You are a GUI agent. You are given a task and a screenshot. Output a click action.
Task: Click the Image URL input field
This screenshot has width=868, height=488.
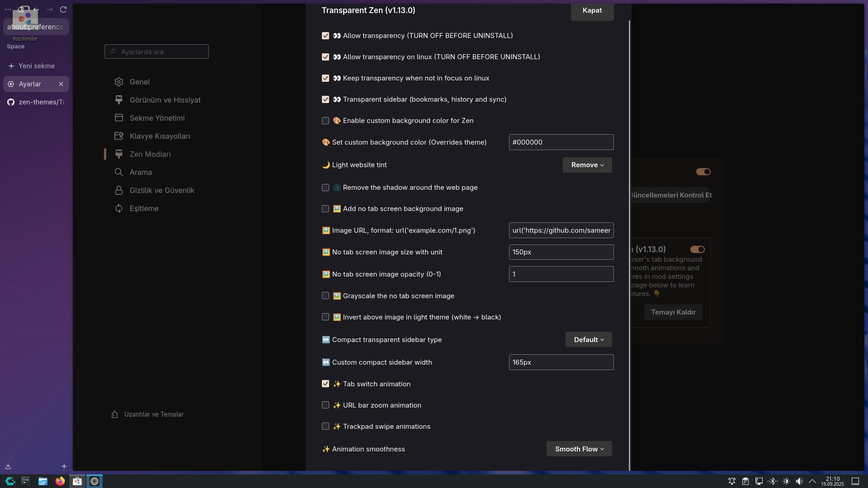click(561, 230)
